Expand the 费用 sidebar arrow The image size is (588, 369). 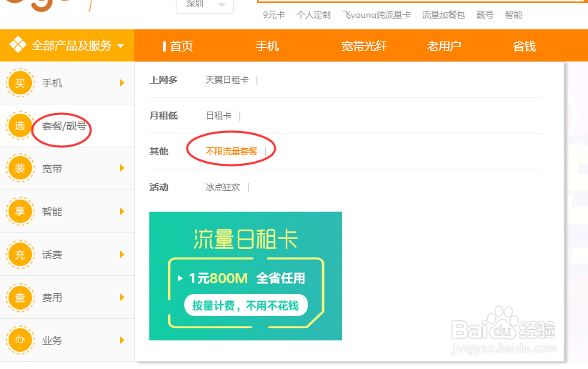(x=122, y=297)
